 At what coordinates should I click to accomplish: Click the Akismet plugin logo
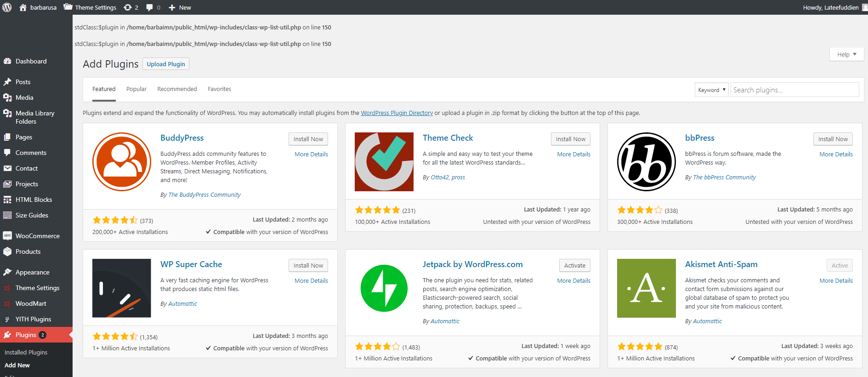[x=647, y=288]
